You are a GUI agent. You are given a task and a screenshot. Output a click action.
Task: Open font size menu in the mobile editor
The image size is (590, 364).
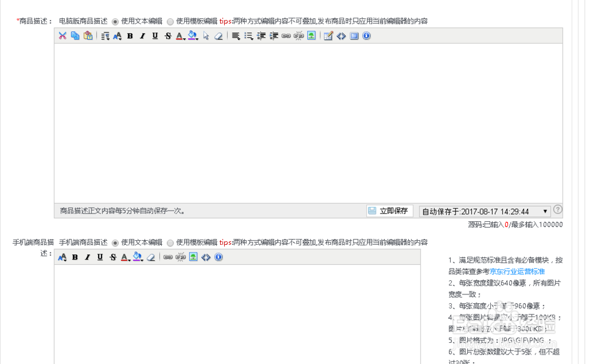pos(63,257)
